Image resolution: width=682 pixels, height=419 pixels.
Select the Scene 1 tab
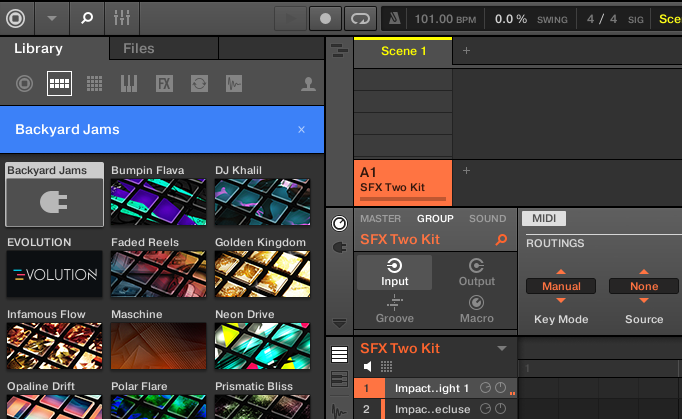pyautogui.click(x=403, y=51)
